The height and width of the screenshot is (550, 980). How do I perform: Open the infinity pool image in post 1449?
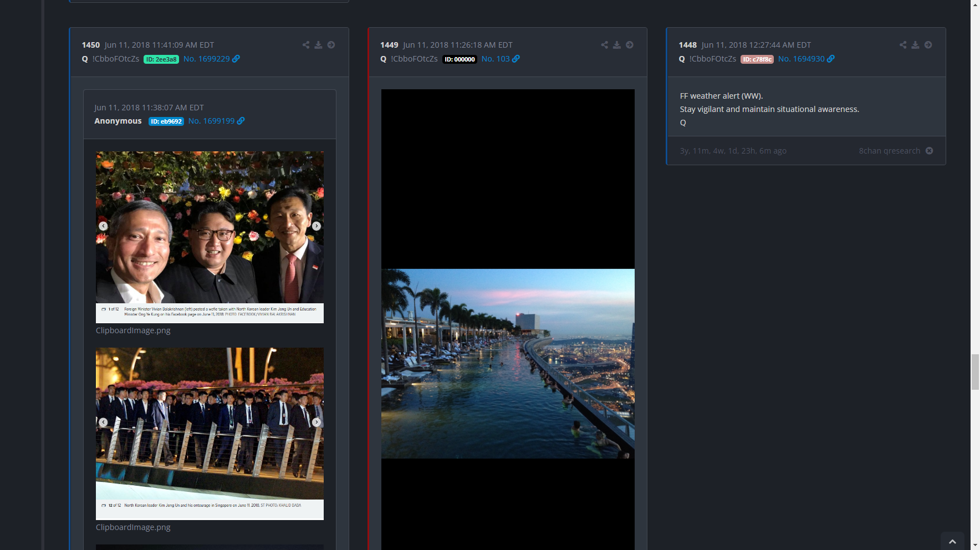point(508,364)
